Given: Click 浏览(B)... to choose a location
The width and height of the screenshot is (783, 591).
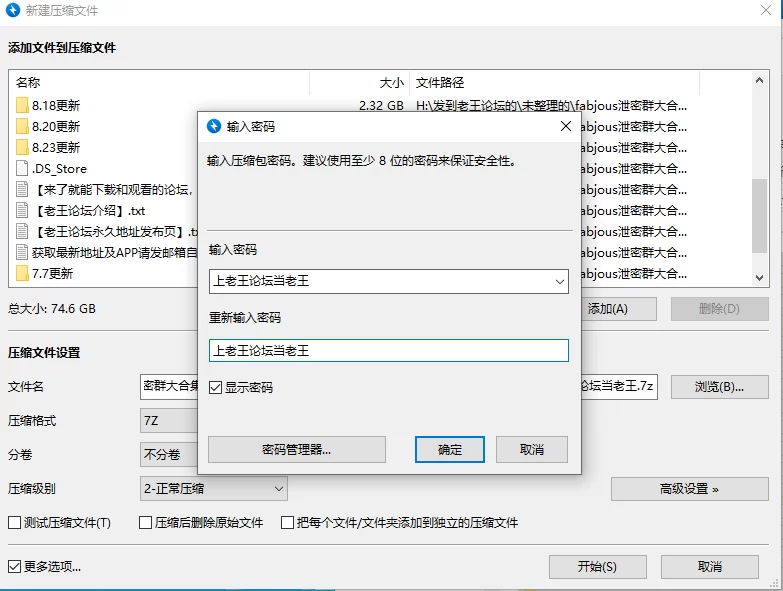Looking at the screenshot, I should point(720,387).
